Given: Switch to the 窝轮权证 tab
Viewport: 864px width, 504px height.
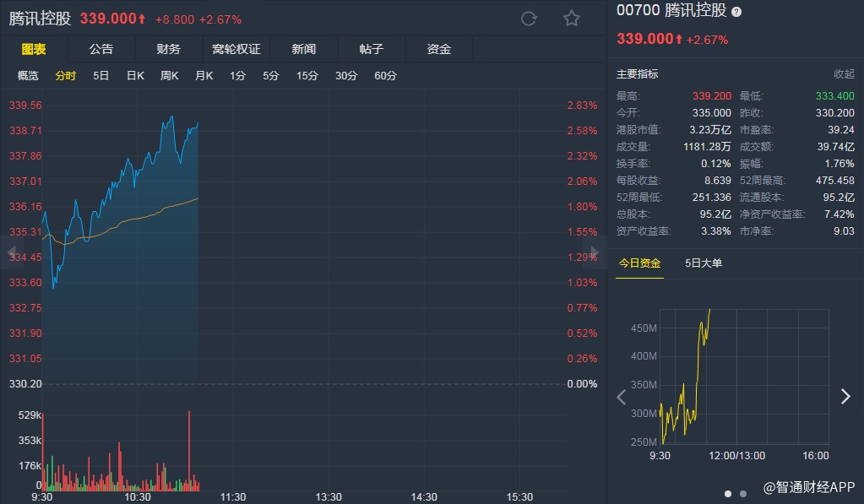Looking at the screenshot, I should point(236,49).
